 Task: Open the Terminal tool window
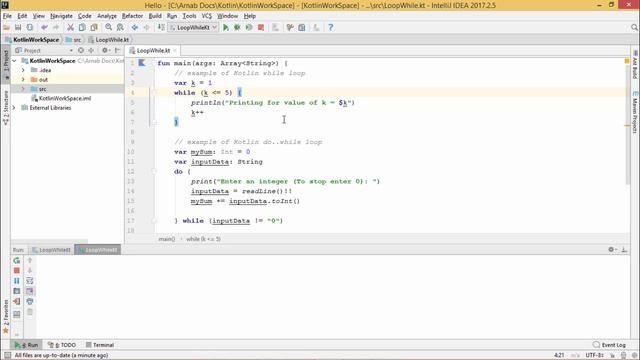coord(100,345)
